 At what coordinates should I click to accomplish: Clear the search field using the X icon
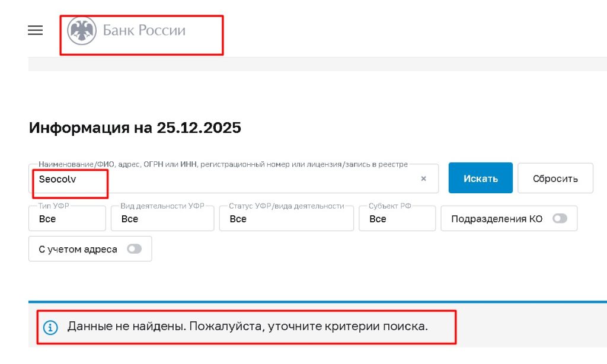coord(423,178)
